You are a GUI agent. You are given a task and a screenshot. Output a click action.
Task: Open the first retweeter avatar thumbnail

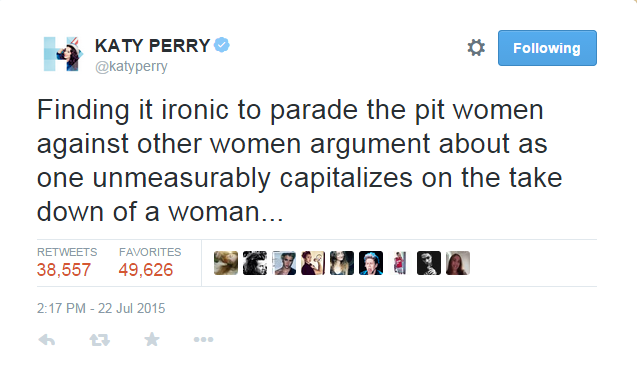[226, 263]
